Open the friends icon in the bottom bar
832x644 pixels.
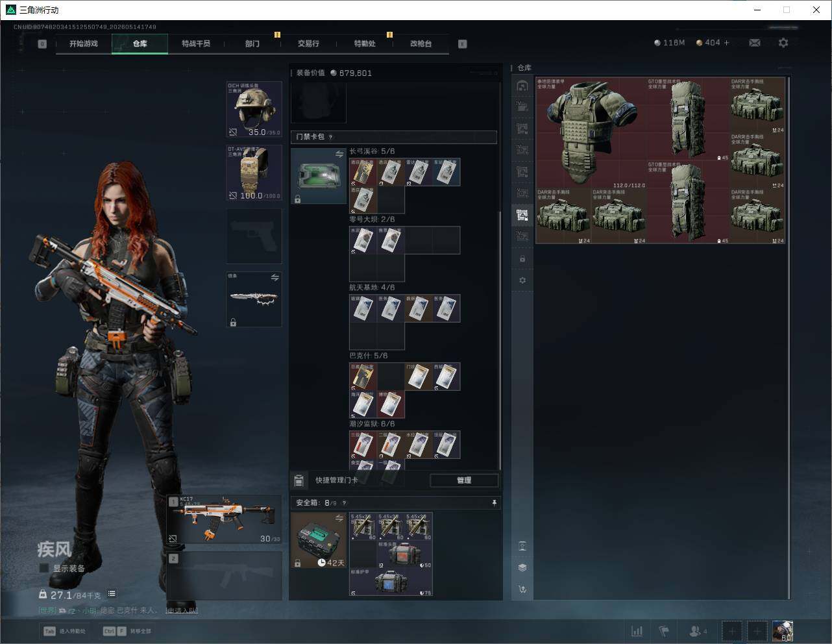[x=698, y=631]
